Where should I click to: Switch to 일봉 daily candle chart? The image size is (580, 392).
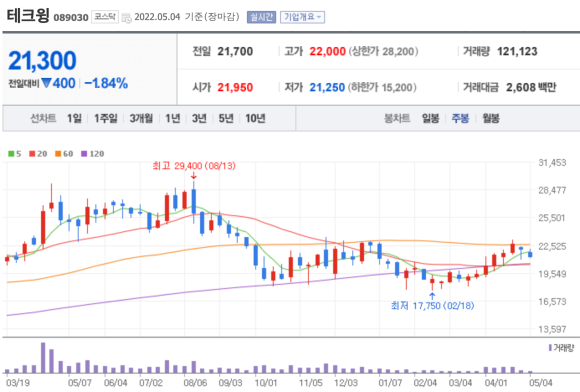pos(431,118)
